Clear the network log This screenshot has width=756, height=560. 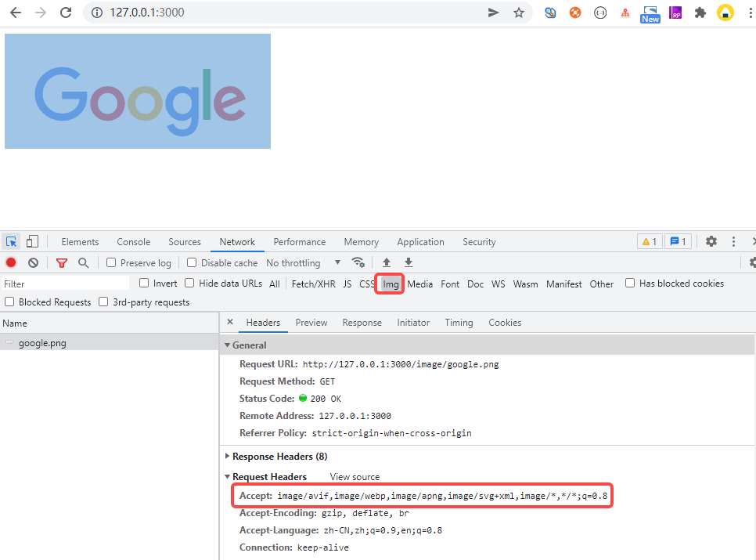click(33, 262)
